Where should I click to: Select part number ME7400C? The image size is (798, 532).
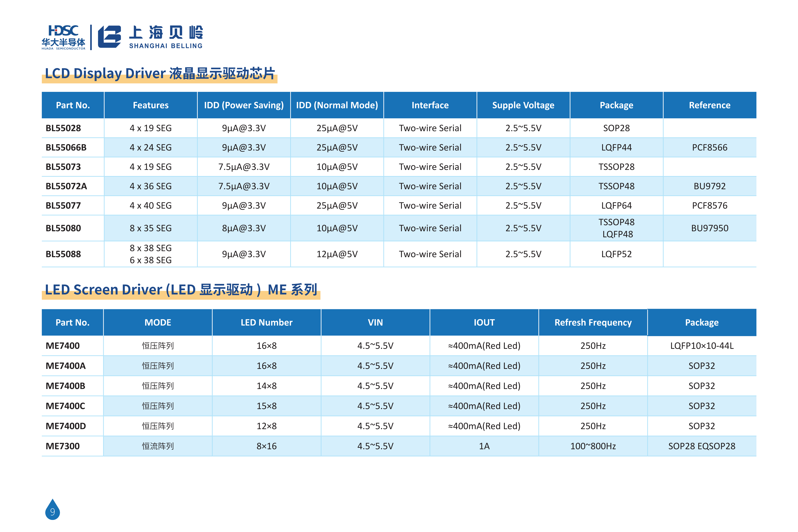[x=66, y=406]
